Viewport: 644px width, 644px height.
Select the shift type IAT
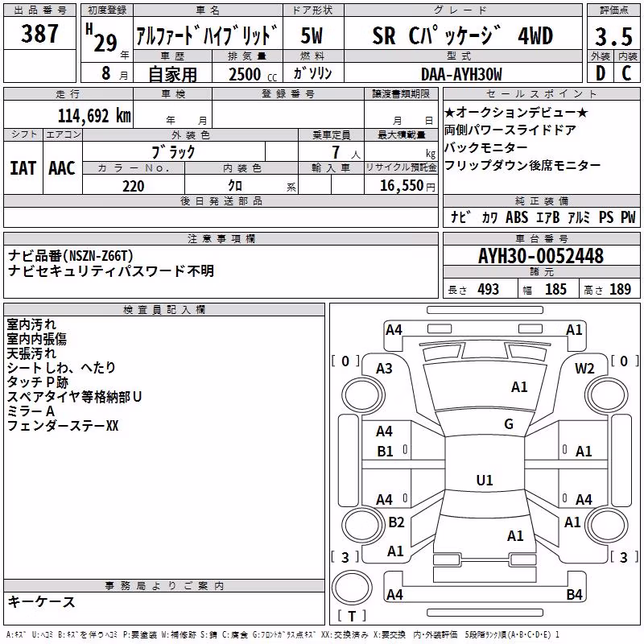coord(23,168)
